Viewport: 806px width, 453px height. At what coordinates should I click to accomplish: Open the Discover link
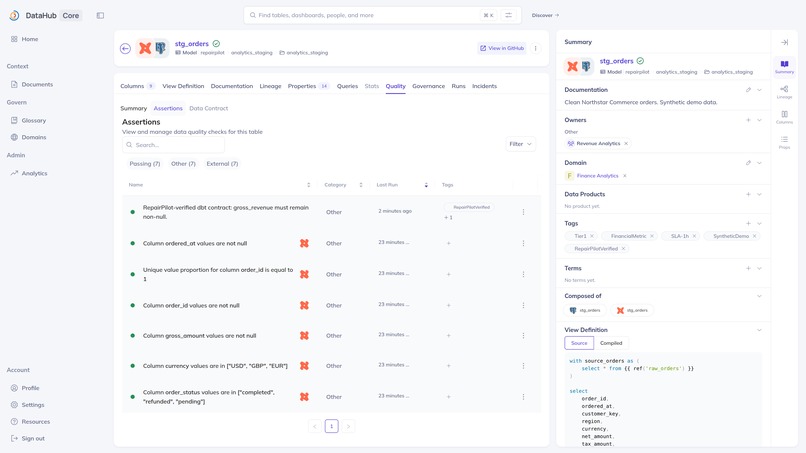click(x=545, y=15)
